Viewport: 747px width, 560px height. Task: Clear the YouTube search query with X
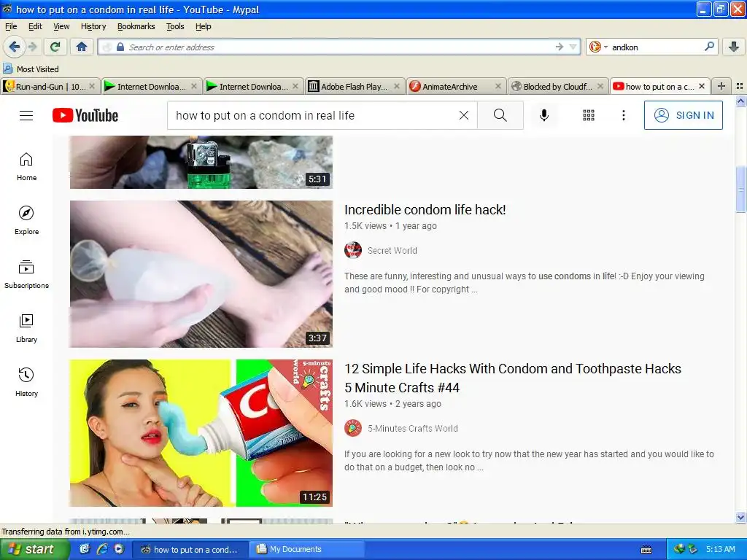tap(463, 115)
